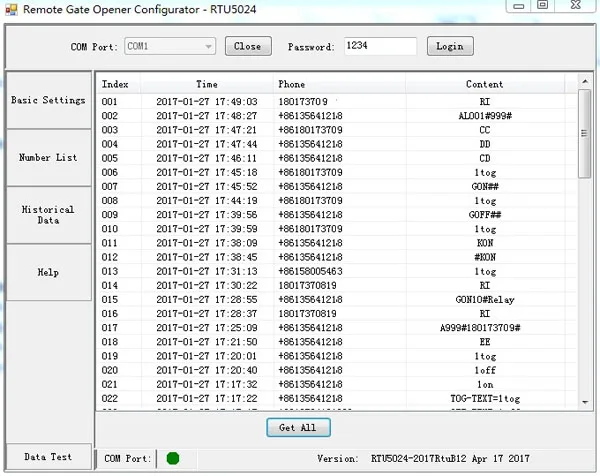Click the 1off content cell

(x=485, y=371)
